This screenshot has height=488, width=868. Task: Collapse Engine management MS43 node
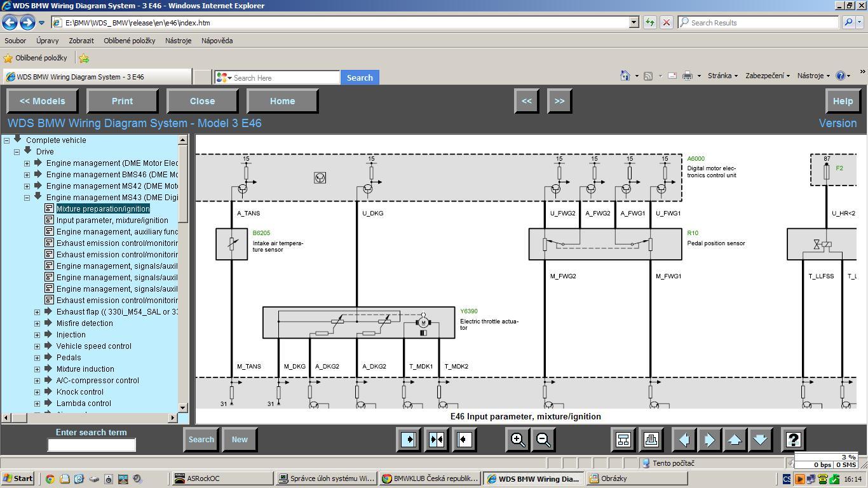pyautogui.click(x=27, y=198)
